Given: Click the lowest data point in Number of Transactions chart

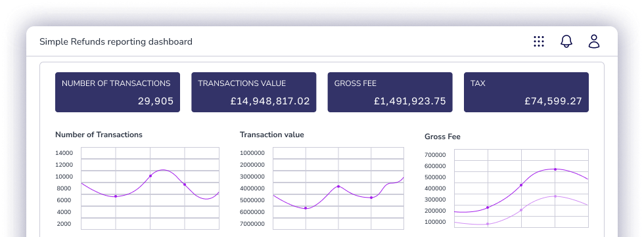Looking at the screenshot, I should pyautogui.click(x=116, y=196).
